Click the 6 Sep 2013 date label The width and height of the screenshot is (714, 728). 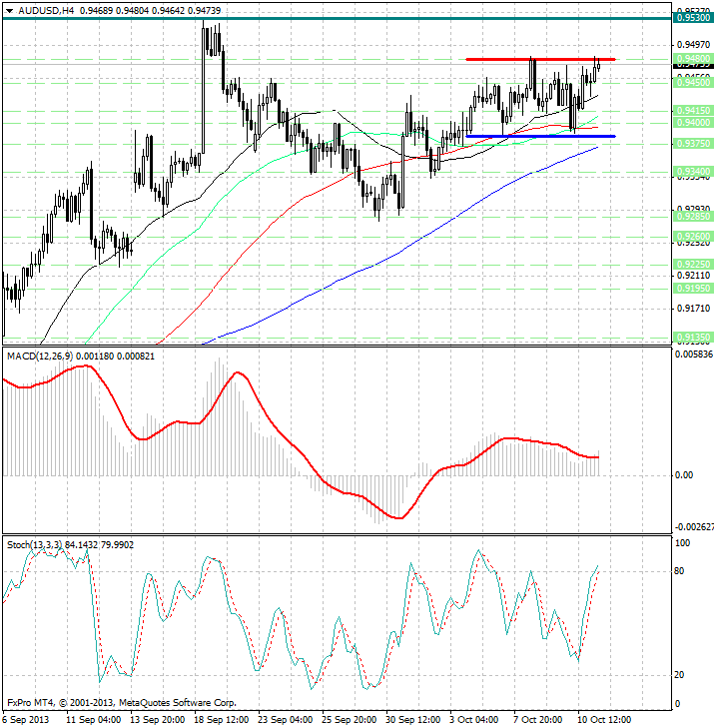point(26,720)
